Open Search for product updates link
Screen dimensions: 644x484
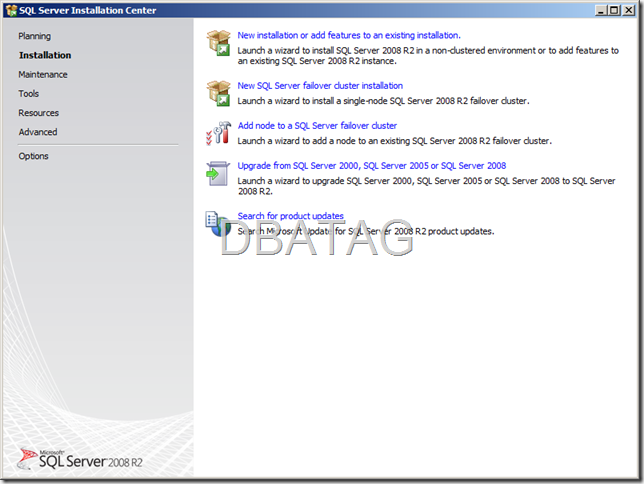[290, 216]
